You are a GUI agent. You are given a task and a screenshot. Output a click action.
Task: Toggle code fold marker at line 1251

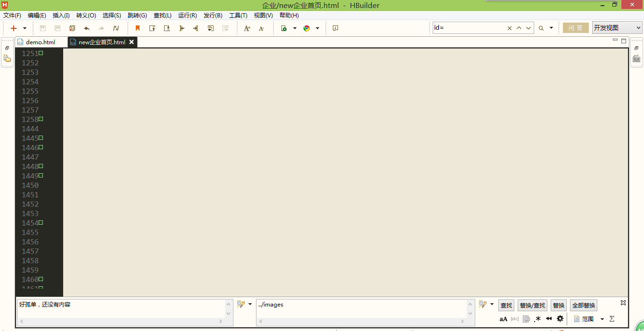click(41, 53)
